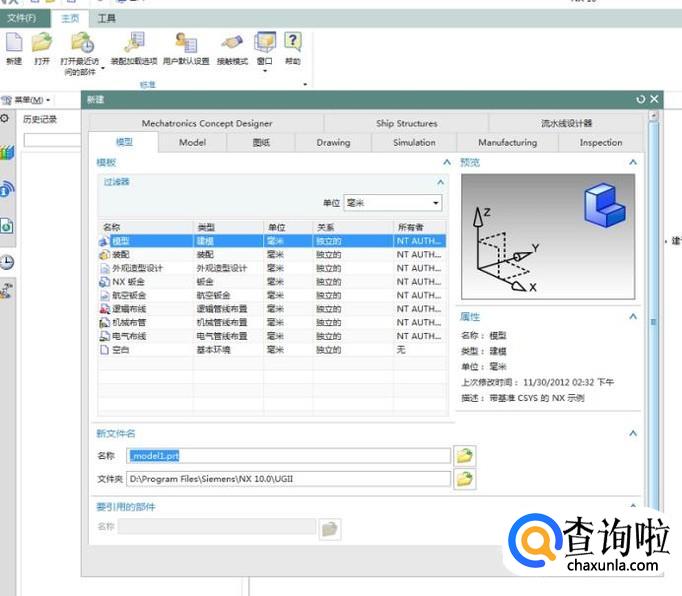
Task: Browse for folder path icon
Action: click(465, 479)
